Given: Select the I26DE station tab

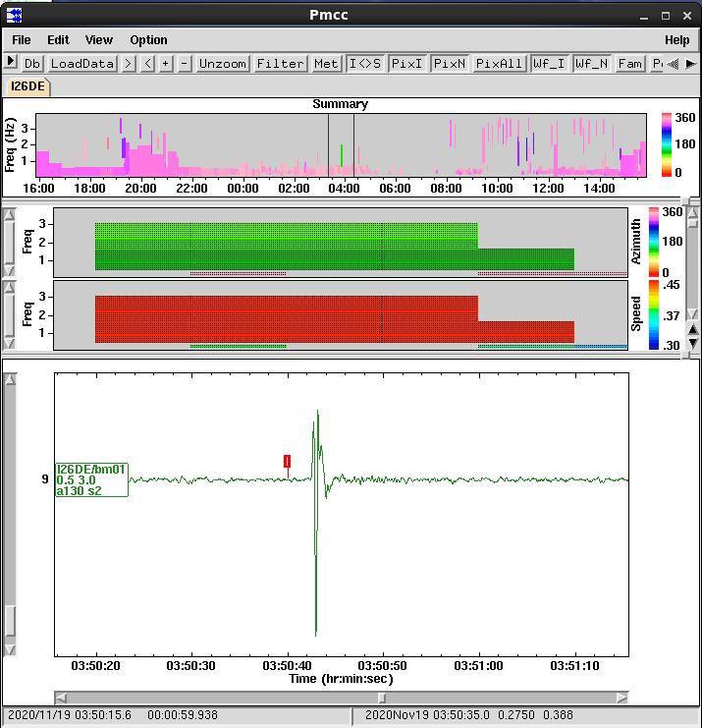Looking at the screenshot, I should tap(27, 86).
